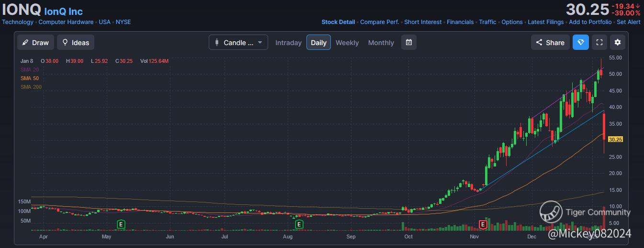The width and height of the screenshot is (644, 248).
Task: Select the Daily timeframe
Action: (x=318, y=42)
